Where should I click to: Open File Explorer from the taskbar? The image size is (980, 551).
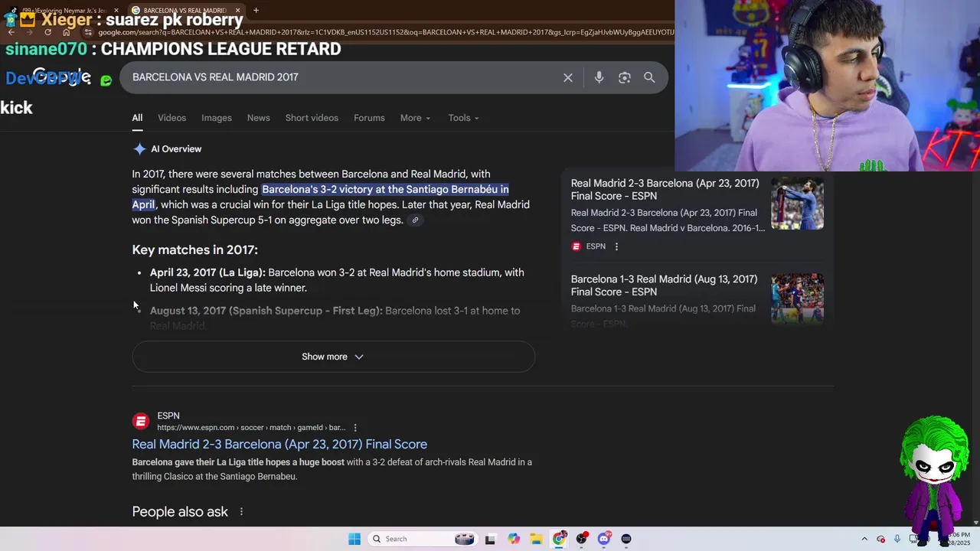pos(536,539)
